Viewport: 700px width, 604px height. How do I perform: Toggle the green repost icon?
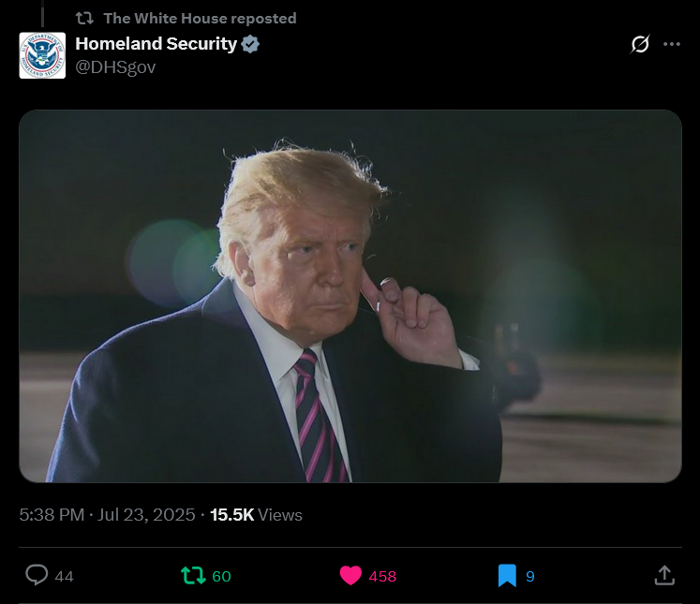pos(193,575)
